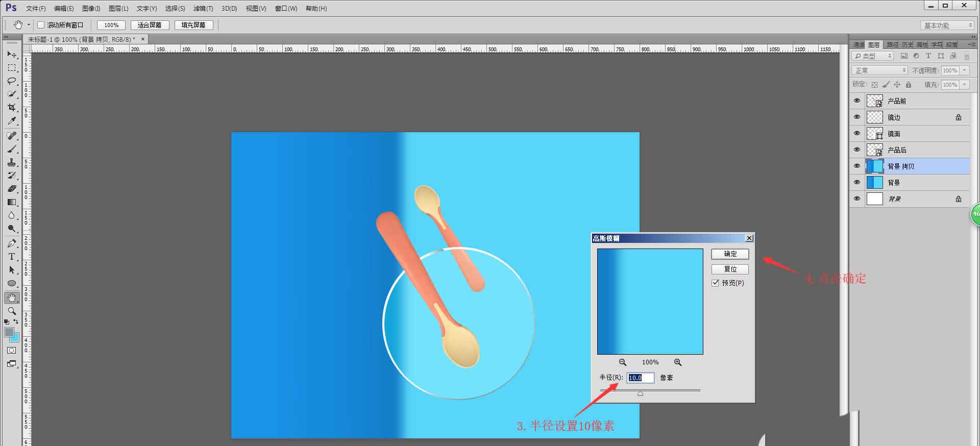Hide the 产品后 layer
The width and height of the screenshot is (980, 446).
[857, 150]
